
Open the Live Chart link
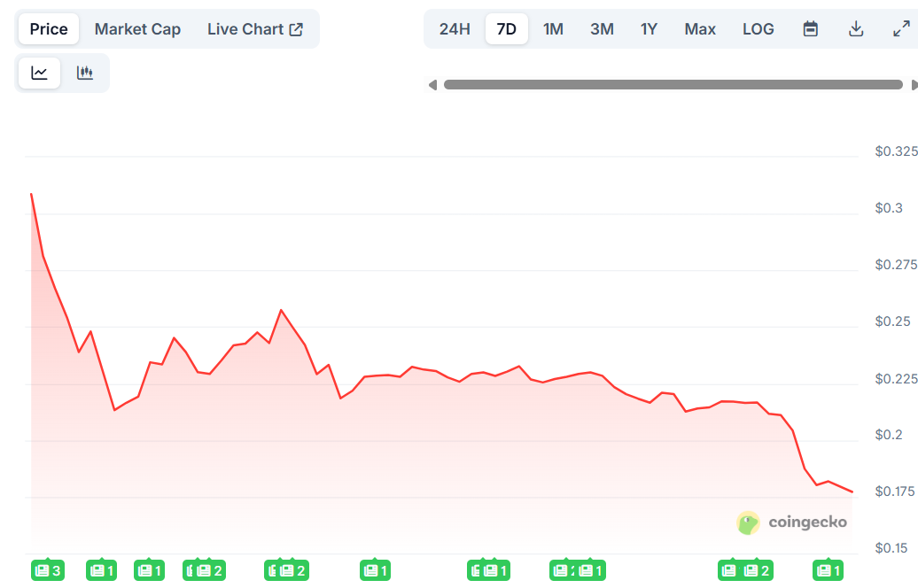point(254,28)
